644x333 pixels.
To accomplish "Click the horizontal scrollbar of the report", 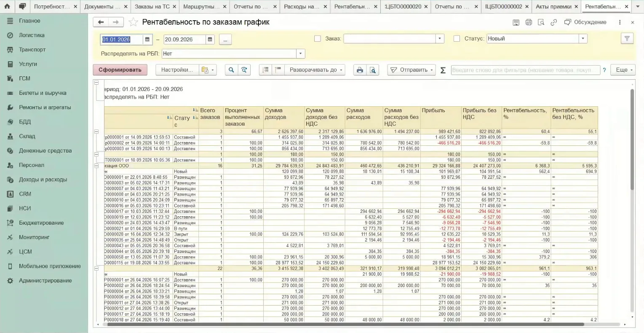I will [345, 325].
